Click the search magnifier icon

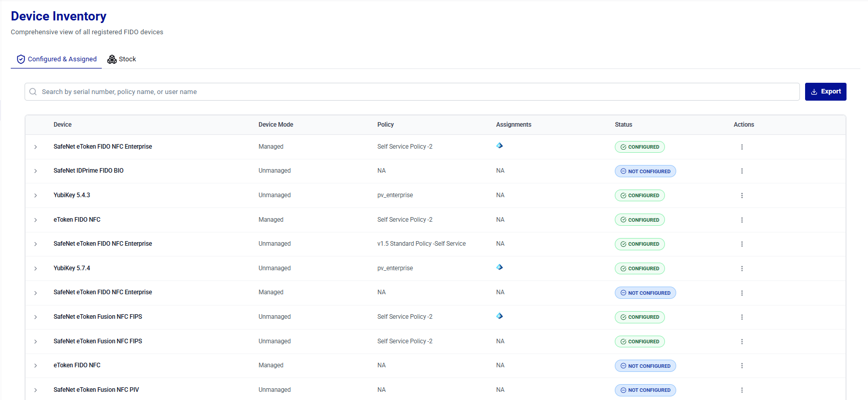[x=33, y=92]
